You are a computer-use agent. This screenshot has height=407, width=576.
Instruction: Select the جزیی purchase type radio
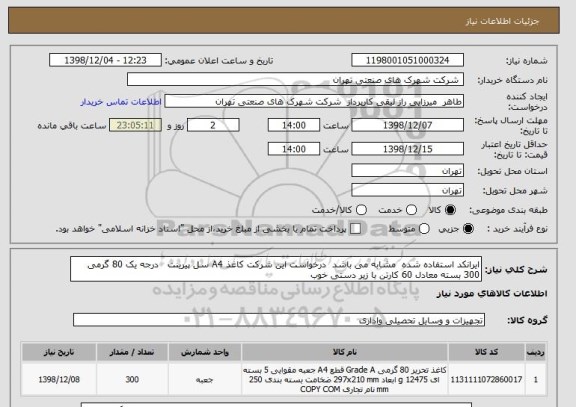click(x=468, y=229)
